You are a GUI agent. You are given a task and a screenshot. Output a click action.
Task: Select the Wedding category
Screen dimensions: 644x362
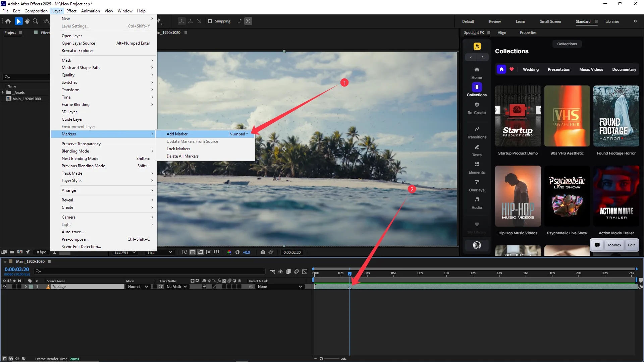[531, 69]
